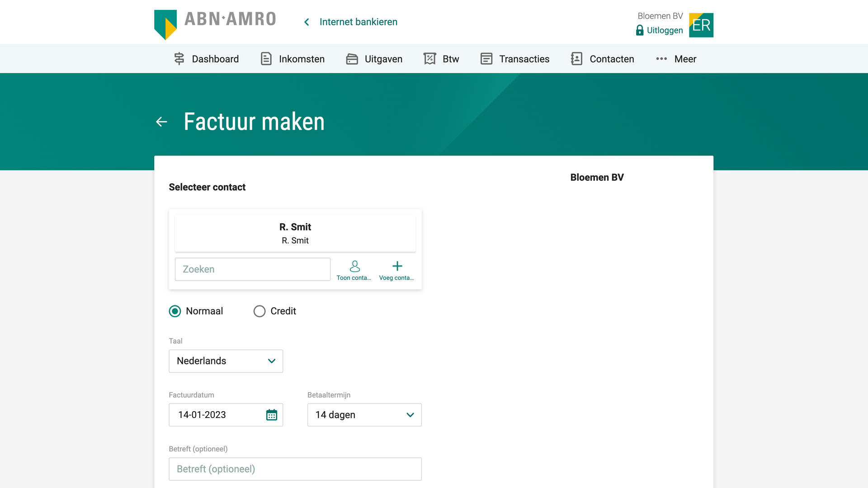The image size is (868, 488).
Task: Click the calendar icon for Factuurdatum
Action: (x=271, y=415)
